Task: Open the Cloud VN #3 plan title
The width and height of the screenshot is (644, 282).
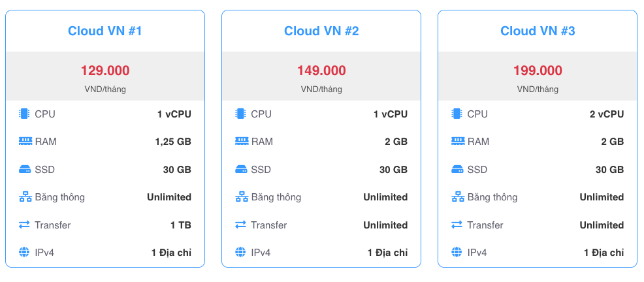Action: coord(538,31)
